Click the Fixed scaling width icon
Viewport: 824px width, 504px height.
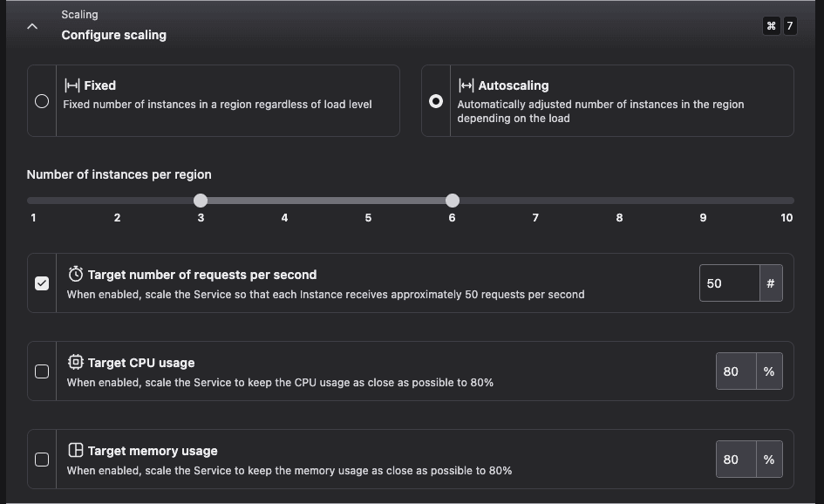[x=72, y=85]
